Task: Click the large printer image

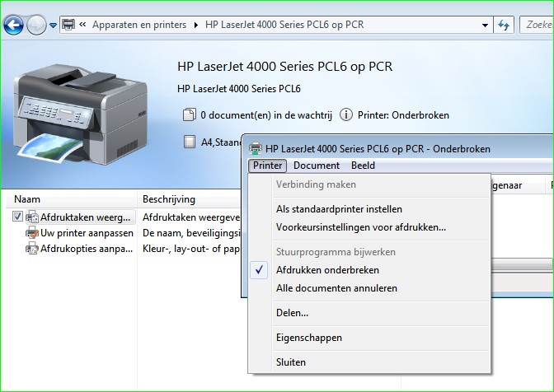Action: 80,114
